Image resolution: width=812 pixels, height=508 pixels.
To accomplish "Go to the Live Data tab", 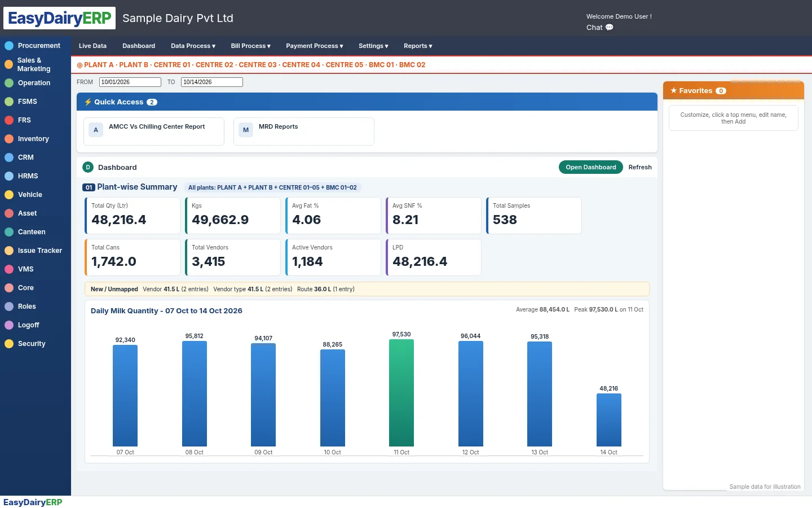I will pyautogui.click(x=92, y=46).
